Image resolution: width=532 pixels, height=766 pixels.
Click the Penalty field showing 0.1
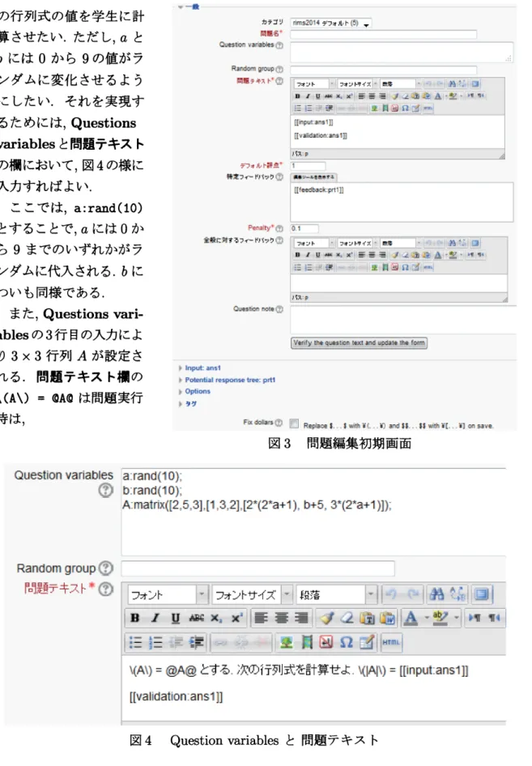304,228
